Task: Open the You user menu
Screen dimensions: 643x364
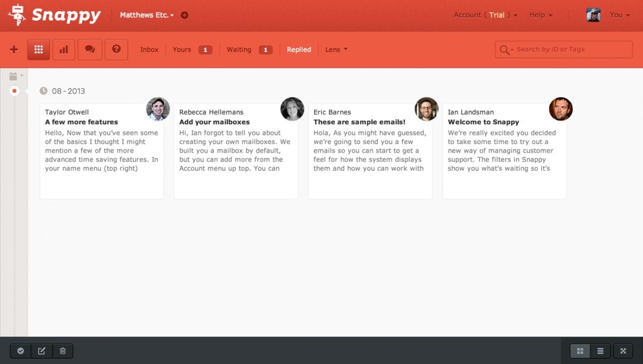Action: (619, 15)
